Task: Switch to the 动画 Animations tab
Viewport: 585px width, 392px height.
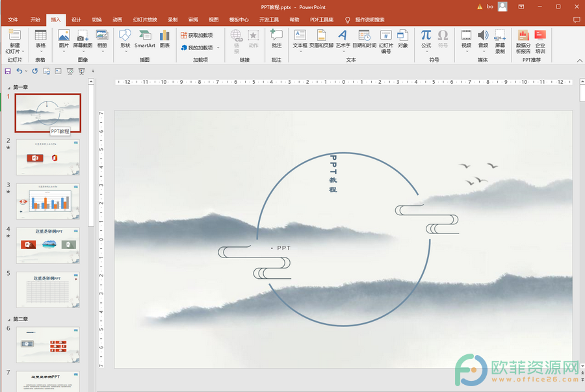Action: click(118, 20)
